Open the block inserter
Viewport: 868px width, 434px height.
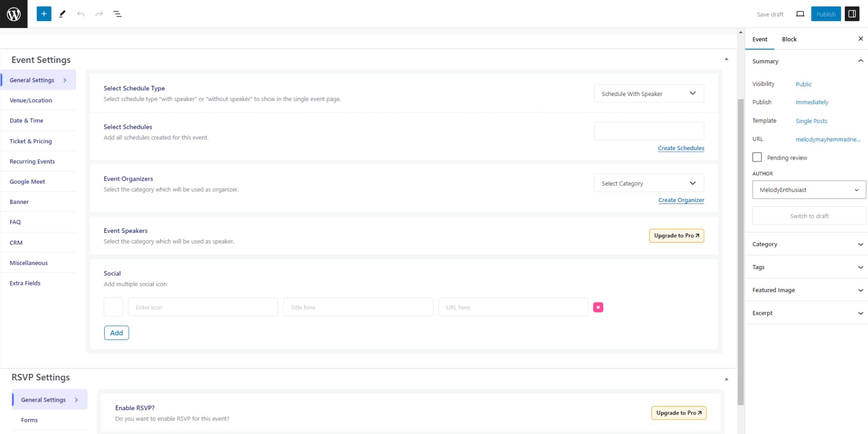(44, 14)
